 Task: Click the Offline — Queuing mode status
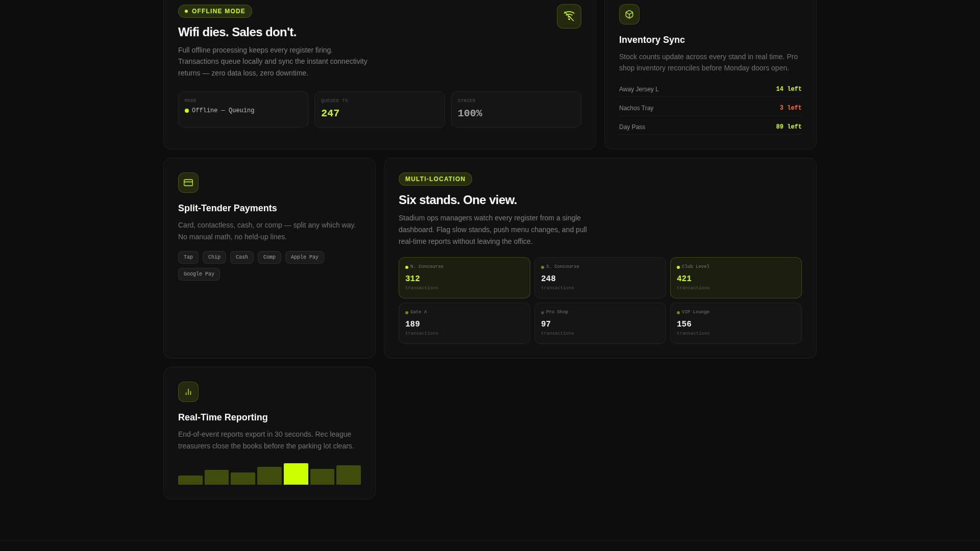click(219, 111)
